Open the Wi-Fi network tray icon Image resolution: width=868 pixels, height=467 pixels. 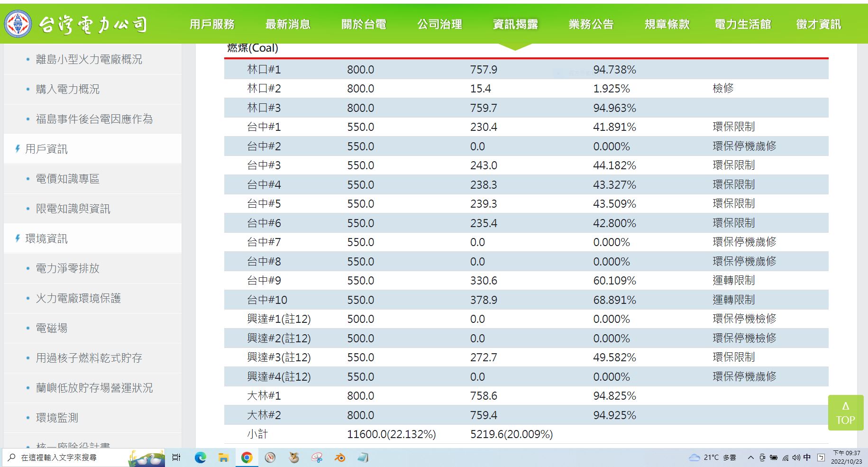pyautogui.click(x=786, y=458)
